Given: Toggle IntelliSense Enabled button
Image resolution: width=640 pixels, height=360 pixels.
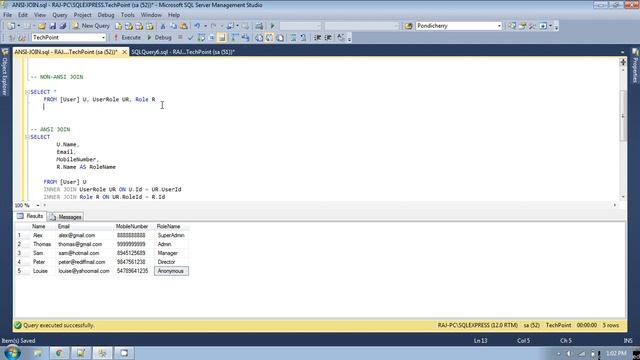Looking at the screenshot, I should point(222,38).
